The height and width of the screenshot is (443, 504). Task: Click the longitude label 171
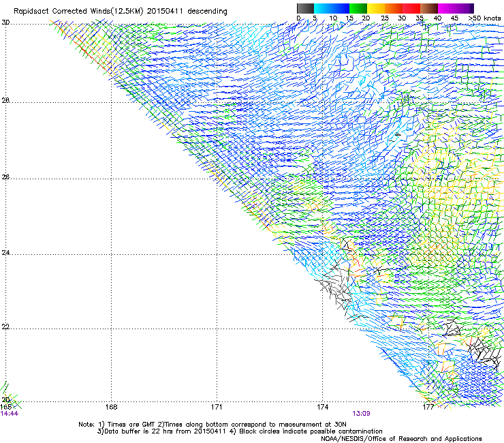point(217,407)
